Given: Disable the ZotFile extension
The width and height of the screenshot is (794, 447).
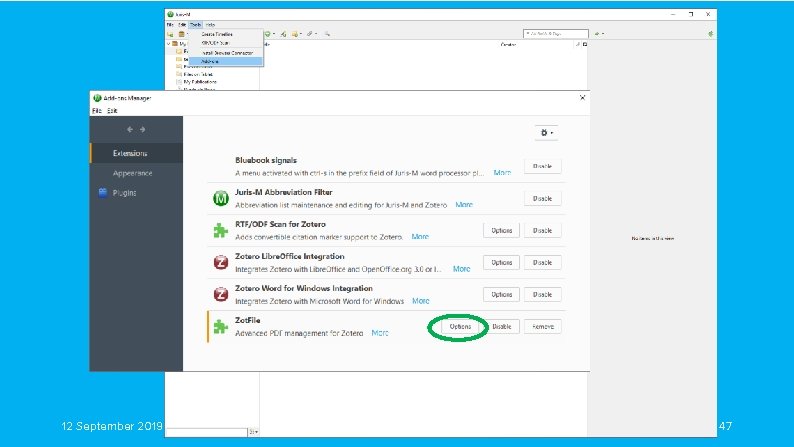Looking at the screenshot, I should (502, 327).
